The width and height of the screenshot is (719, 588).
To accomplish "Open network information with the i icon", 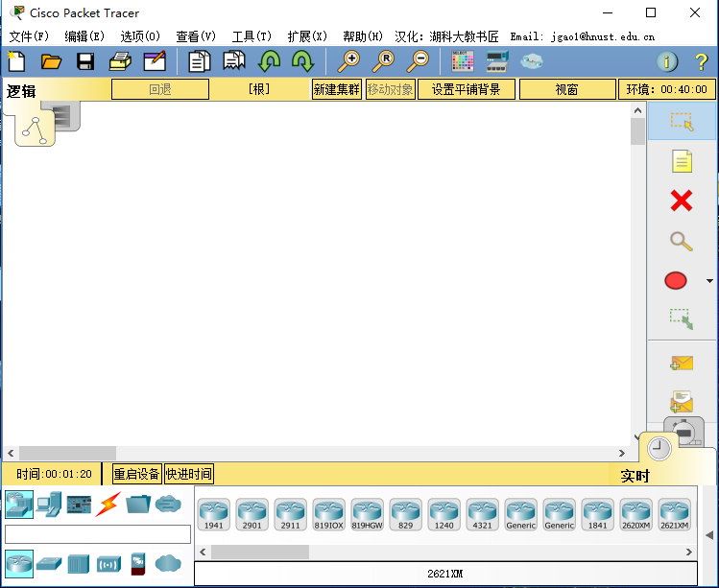I will click(x=667, y=61).
